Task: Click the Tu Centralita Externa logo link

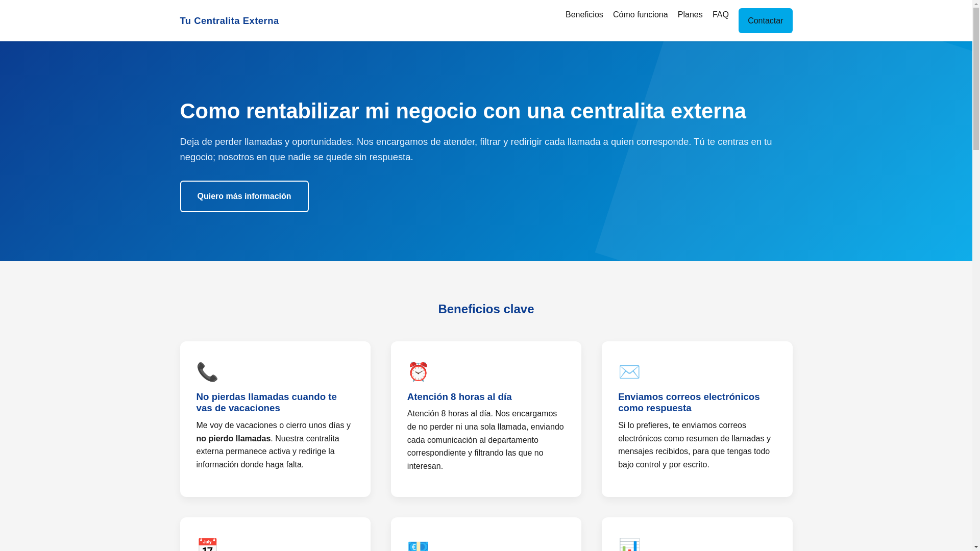Action: [229, 21]
